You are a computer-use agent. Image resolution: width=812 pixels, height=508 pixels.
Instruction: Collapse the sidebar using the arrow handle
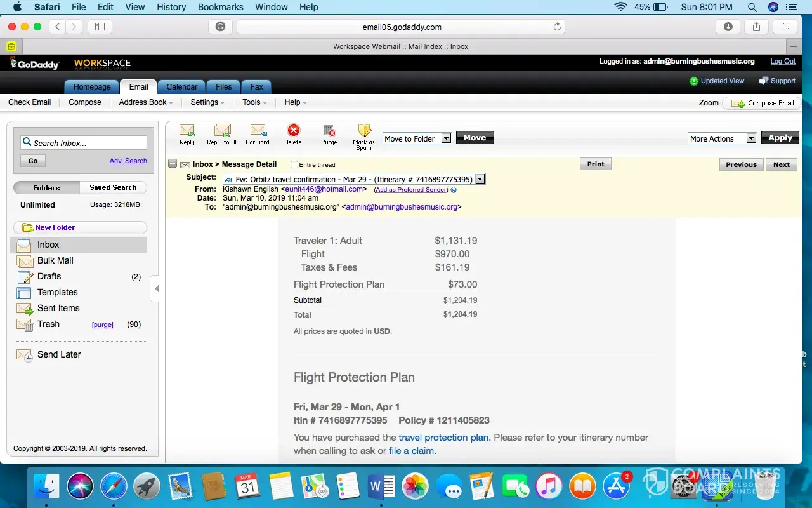(x=156, y=289)
